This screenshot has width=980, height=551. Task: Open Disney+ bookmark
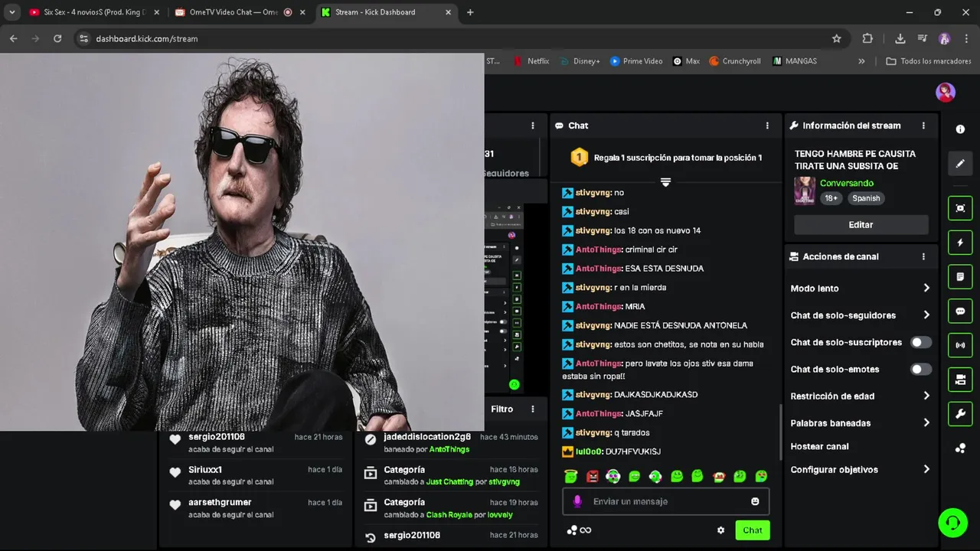point(580,61)
